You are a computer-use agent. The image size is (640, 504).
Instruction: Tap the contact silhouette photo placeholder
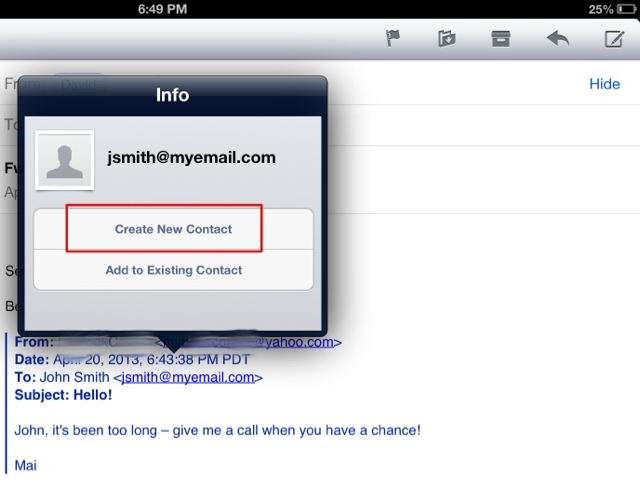[x=64, y=160]
